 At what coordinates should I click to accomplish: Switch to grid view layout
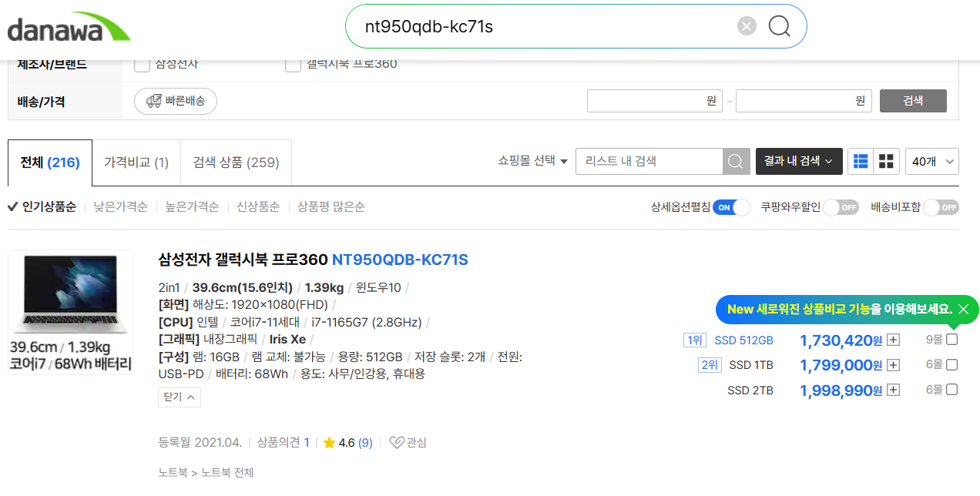[886, 162]
